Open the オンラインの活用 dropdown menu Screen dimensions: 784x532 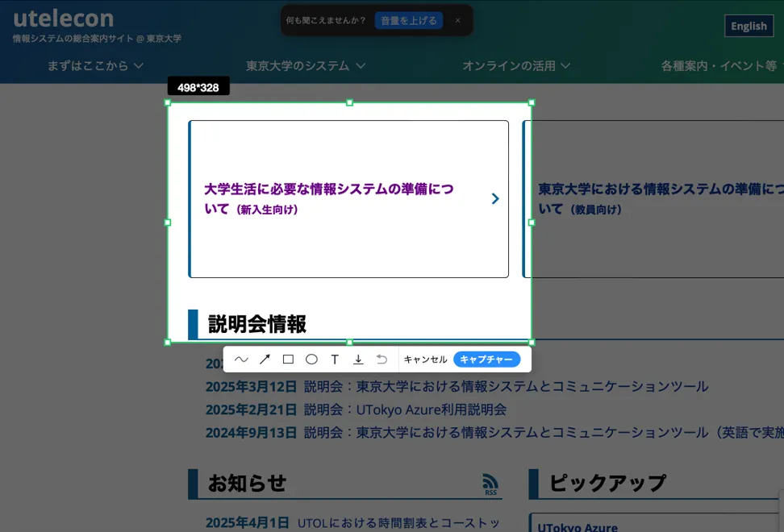[516, 66]
